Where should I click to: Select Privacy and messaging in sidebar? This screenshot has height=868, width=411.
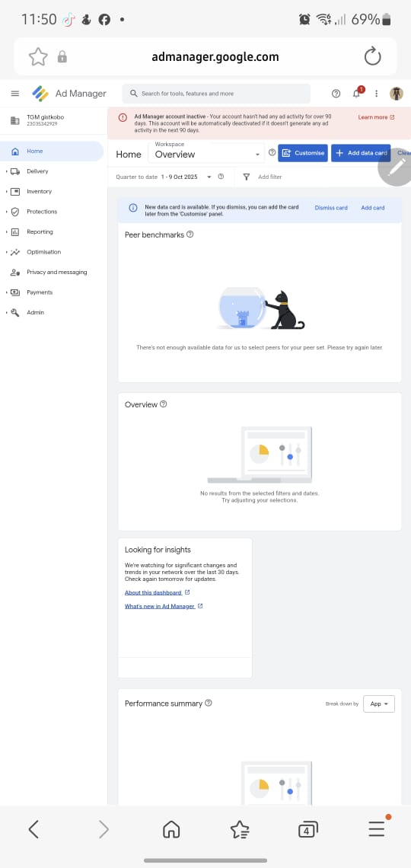tap(56, 273)
